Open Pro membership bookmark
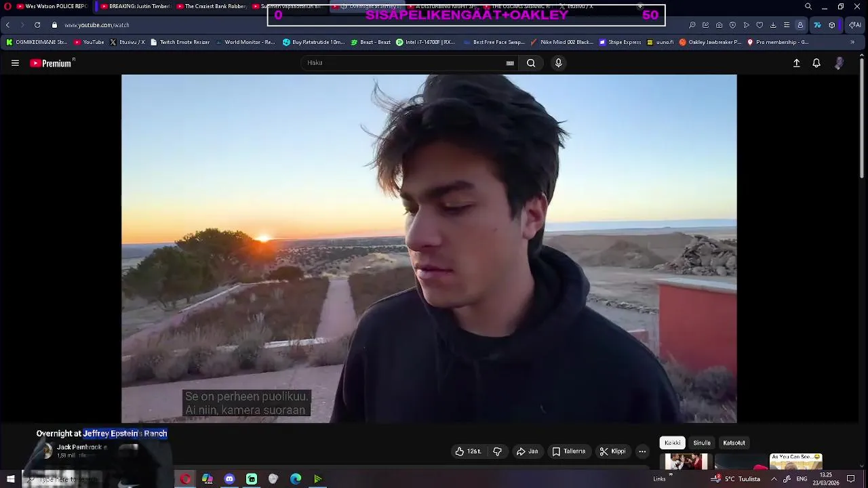This screenshot has height=488, width=868. (x=778, y=42)
